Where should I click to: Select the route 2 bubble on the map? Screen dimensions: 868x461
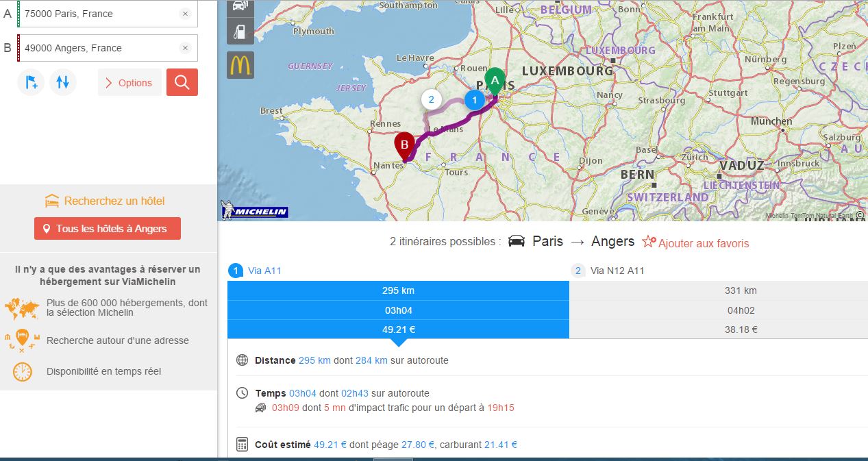(x=431, y=99)
